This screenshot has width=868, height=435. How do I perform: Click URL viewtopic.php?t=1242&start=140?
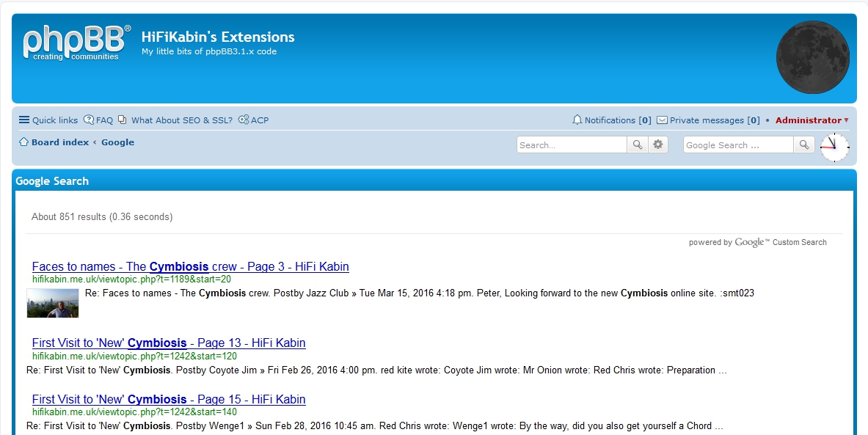tap(134, 412)
